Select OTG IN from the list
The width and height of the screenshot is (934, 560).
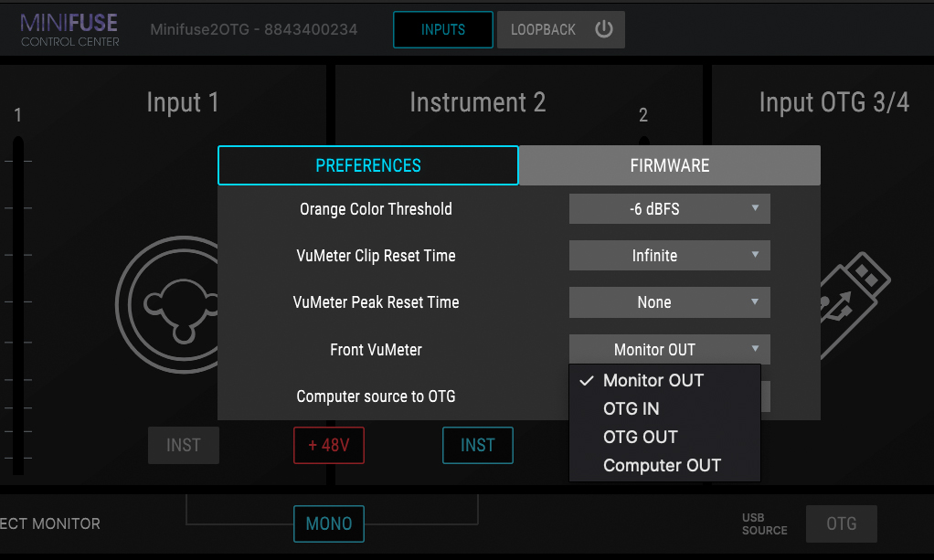(632, 408)
